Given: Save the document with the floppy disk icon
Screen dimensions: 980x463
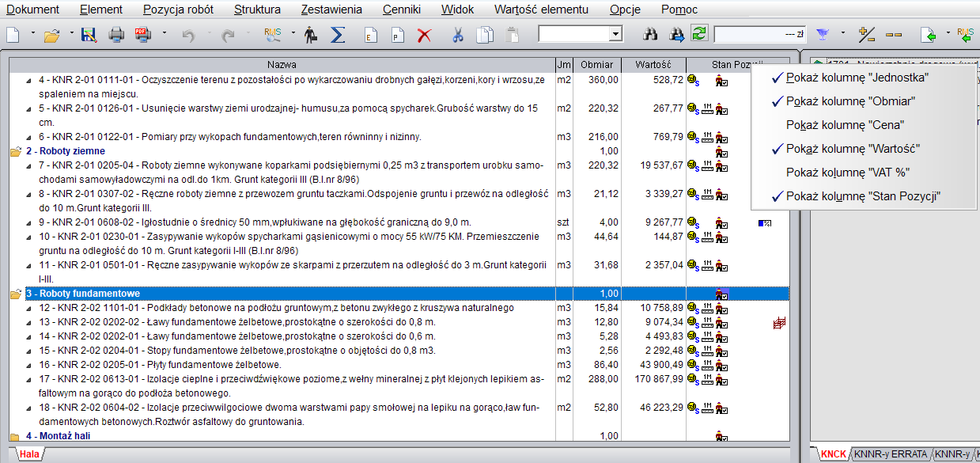Looking at the screenshot, I should tap(89, 35).
